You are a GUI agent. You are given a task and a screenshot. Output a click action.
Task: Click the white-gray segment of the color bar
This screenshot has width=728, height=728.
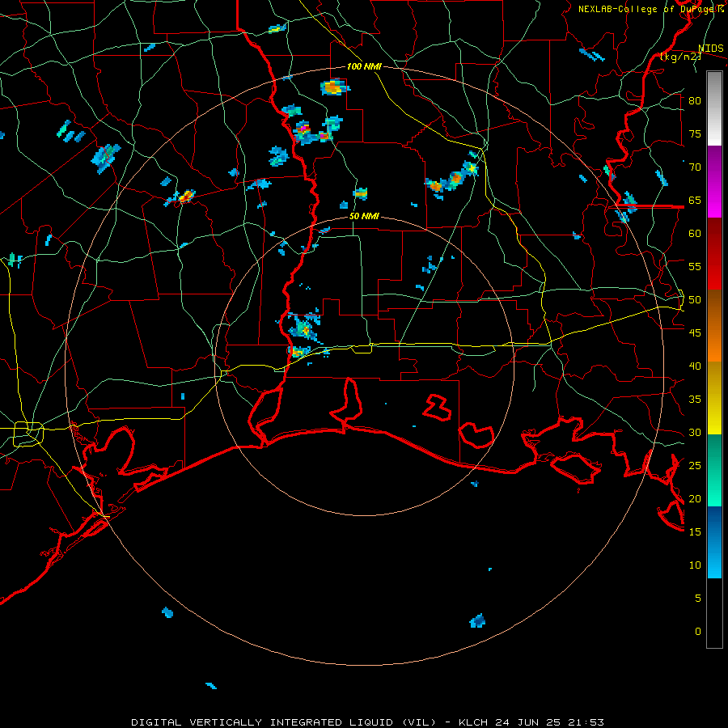pos(714,108)
